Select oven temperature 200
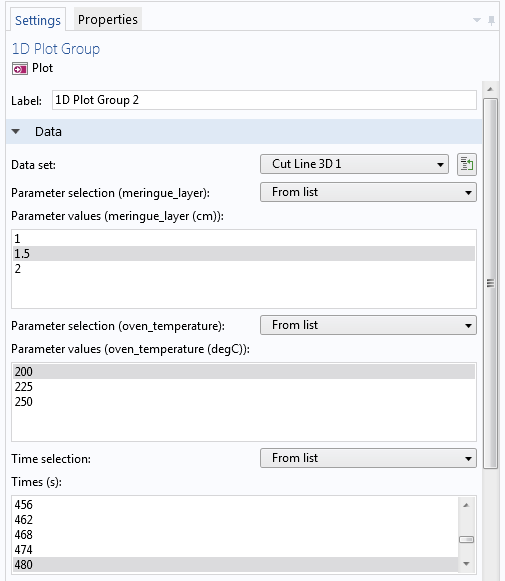 click(244, 372)
